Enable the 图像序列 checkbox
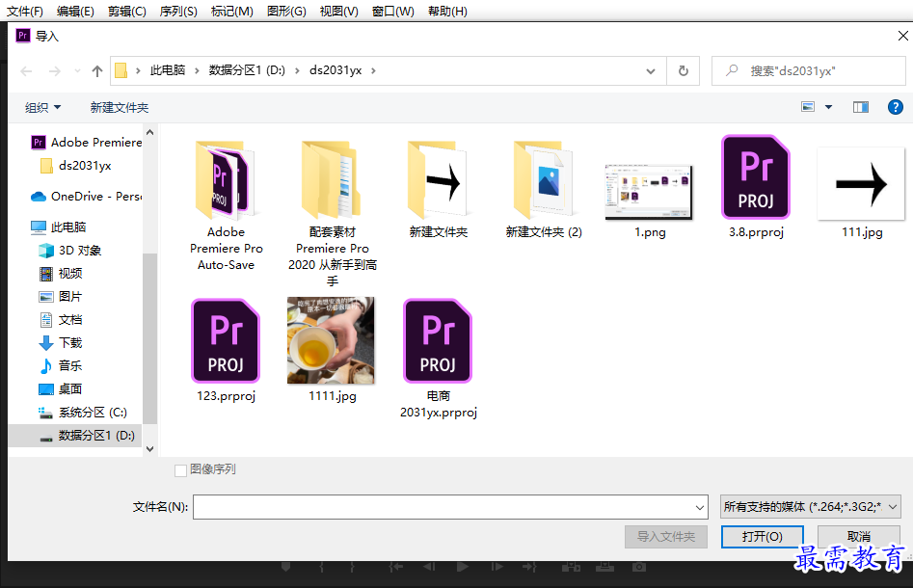This screenshot has width=913, height=588. pos(180,469)
